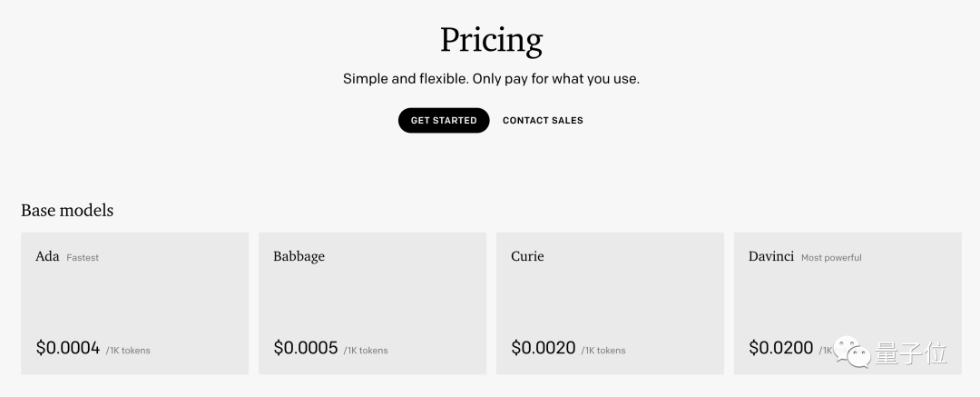Select the Curie model card
980x397 pixels.
click(x=610, y=303)
